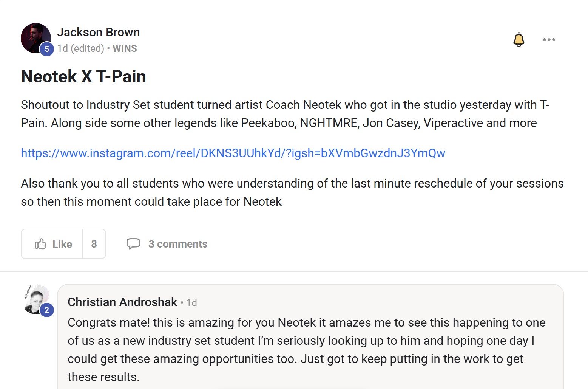Image resolution: width=588 pixels, height=389 pixels.
Task: Open the 3 comments link
Action: tap(178, 244)
